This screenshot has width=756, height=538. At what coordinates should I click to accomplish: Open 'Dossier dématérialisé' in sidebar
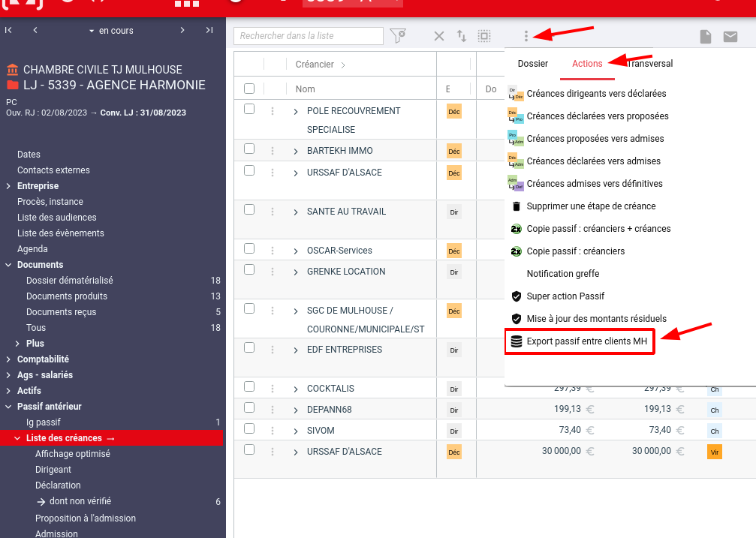[x=69, y=281]
